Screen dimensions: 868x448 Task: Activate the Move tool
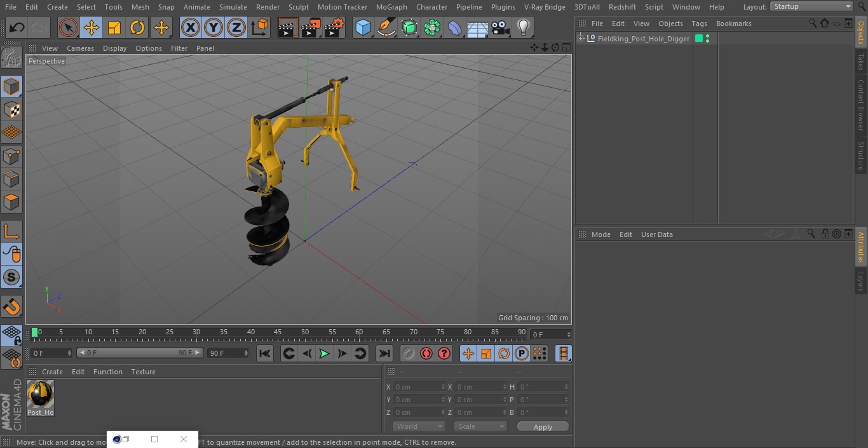coord(92,27)
